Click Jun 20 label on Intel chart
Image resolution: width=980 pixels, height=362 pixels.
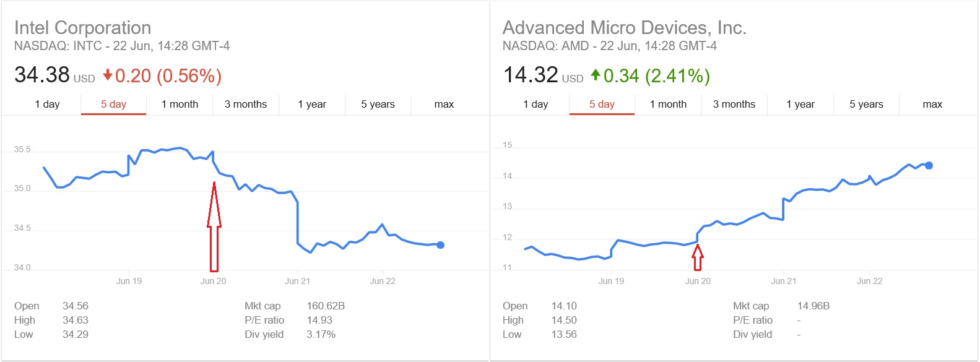[214, 281]
